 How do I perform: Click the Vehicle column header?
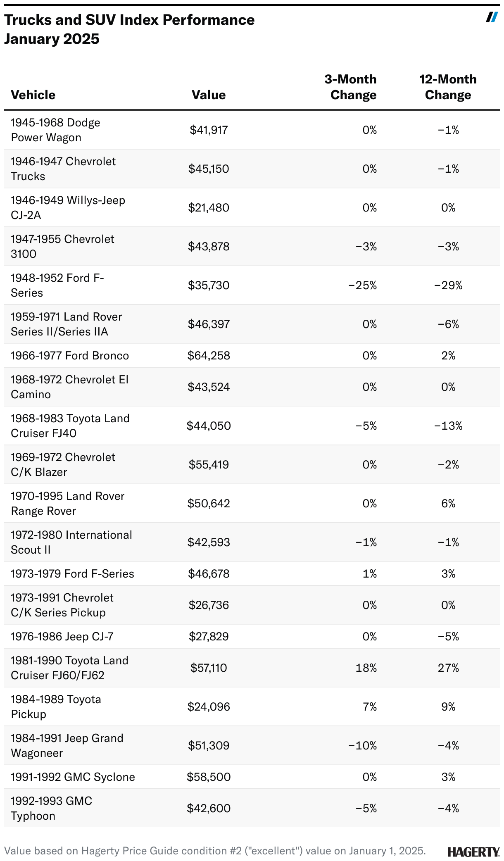33,95
